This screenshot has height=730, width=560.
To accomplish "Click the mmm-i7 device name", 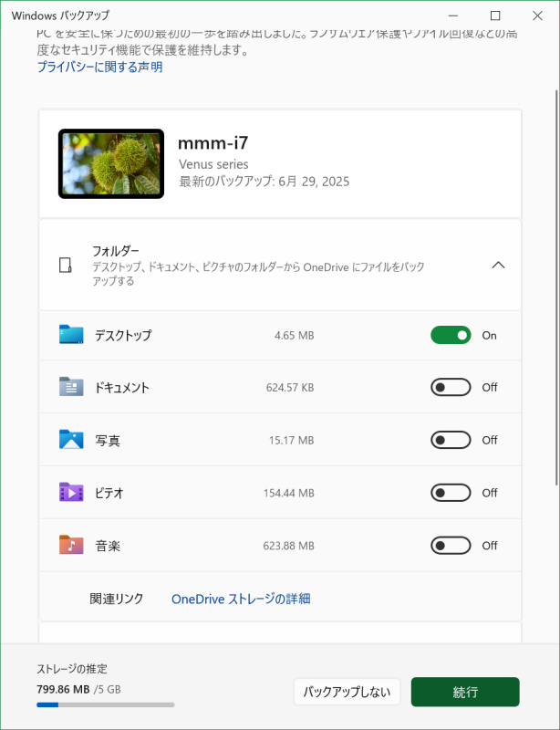I will 213,143.
